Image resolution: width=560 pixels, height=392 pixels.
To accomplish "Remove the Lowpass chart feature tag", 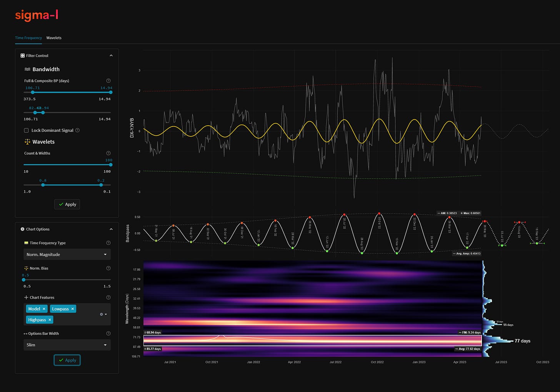I will click(73, 309).
